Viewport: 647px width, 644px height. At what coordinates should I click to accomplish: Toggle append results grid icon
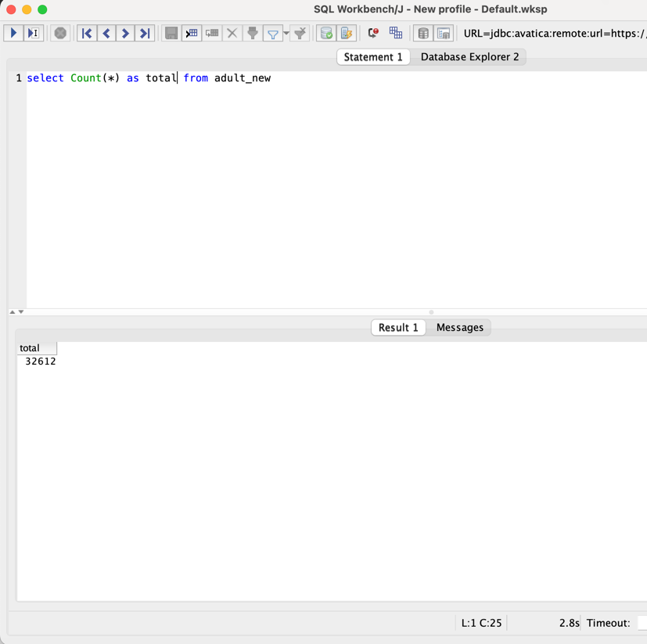coord(396,33)
